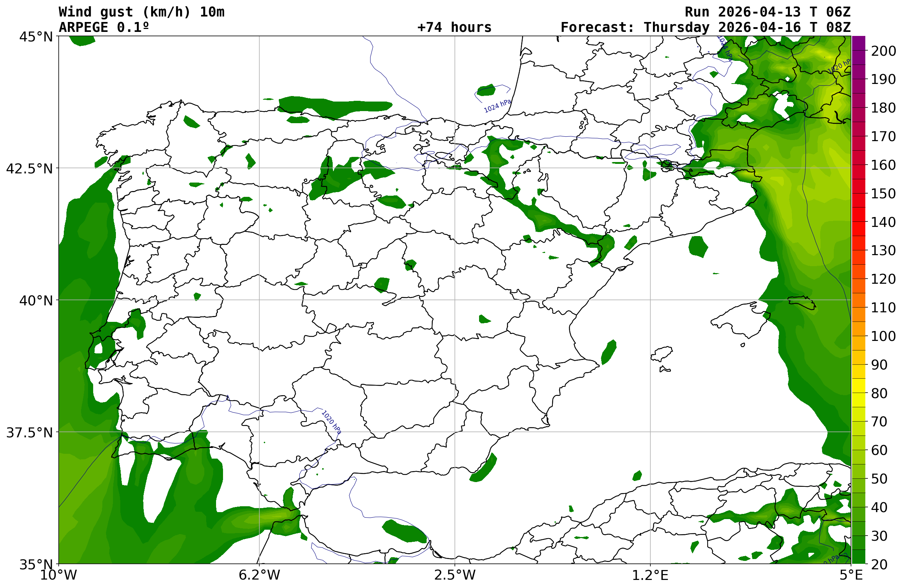Click the 1024 hPa isobar label in the Bay of Biscay
Viewport: 902px width, 588px height.
pyautogui.click(x=497, y=106)
